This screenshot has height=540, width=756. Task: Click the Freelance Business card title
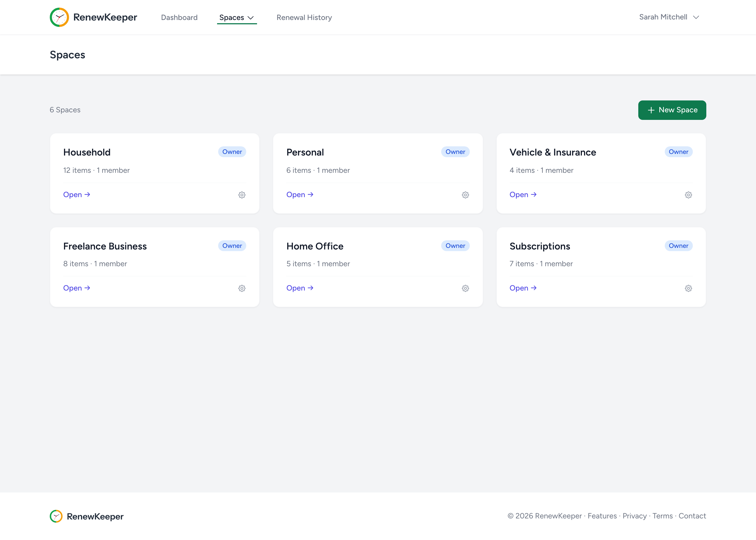point(105,246)
